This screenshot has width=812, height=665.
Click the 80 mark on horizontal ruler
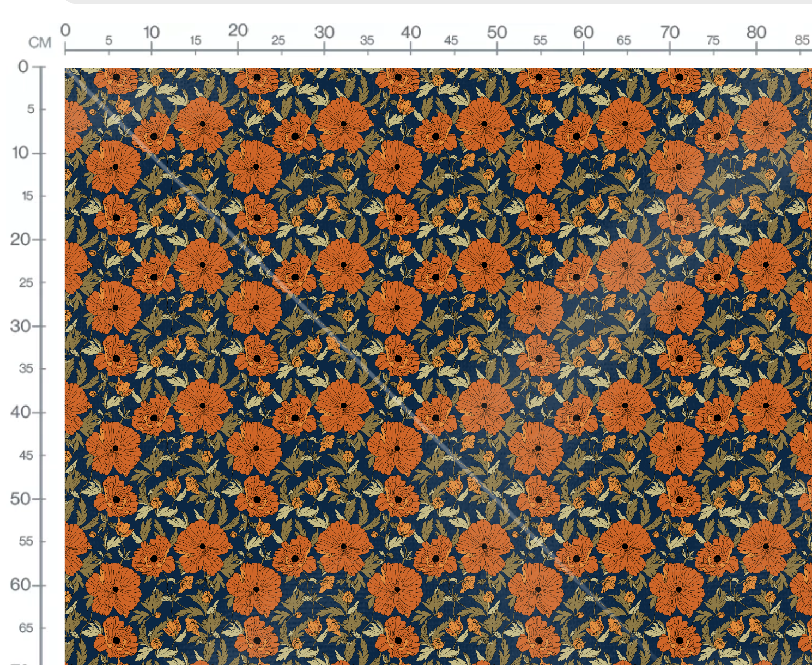point(756,33)
